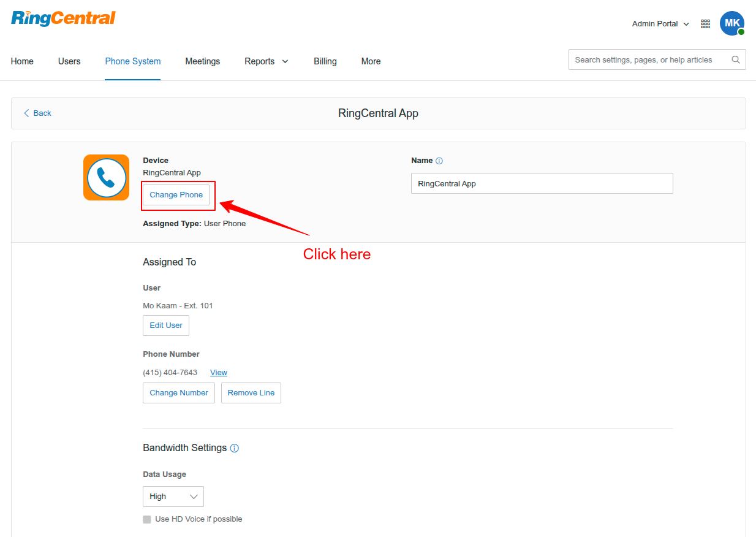756x537 pixels.
Task: Expand the Admin Portal dropdown
Action: pyautogui.click(x=660, y=24)
